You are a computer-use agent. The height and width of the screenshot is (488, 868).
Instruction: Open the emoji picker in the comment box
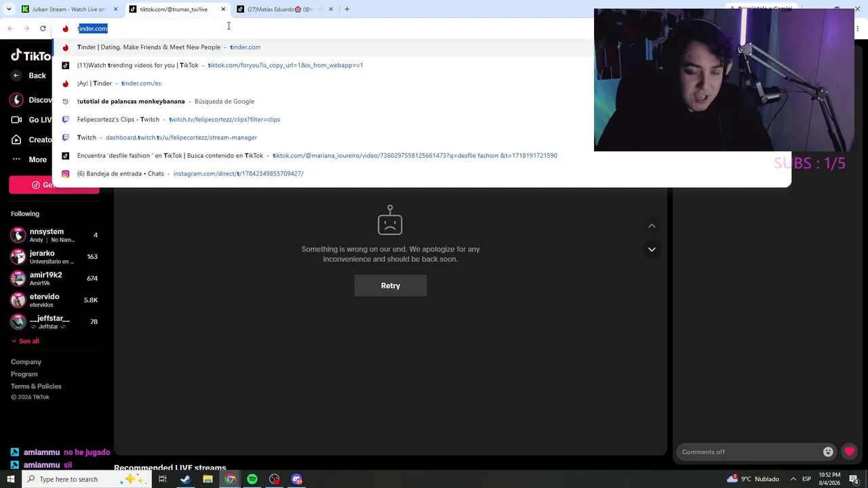coord(828,452)
